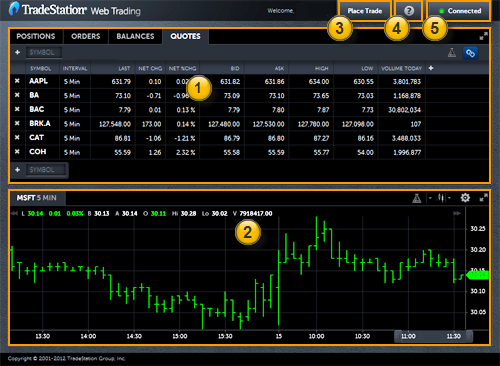
Task: Remove the CAT row with its X icon
Action: coord(17,138)
